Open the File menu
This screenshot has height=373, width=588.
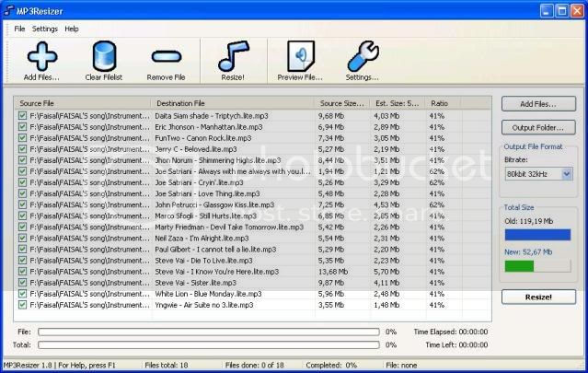point(19,29)
